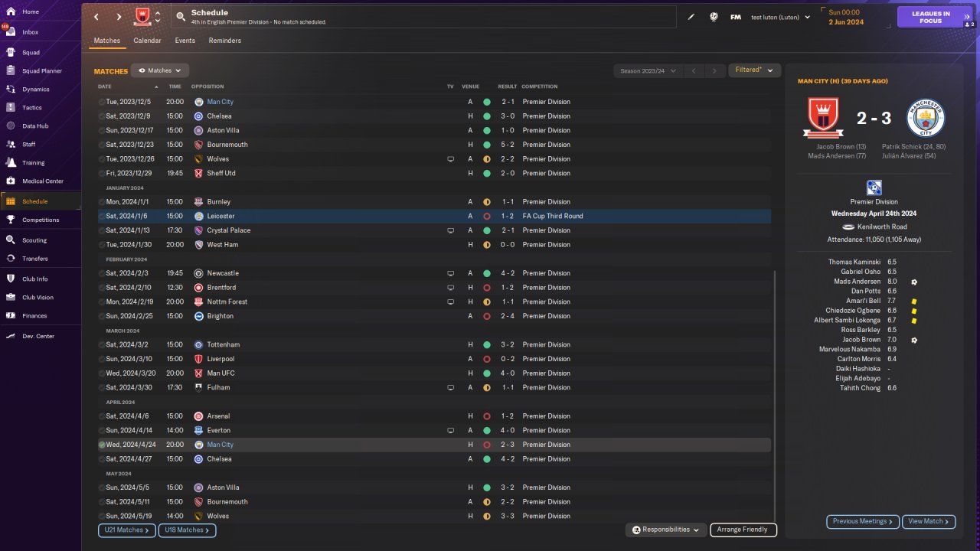Go back with the left arrow icon

(x=96, y=17)
